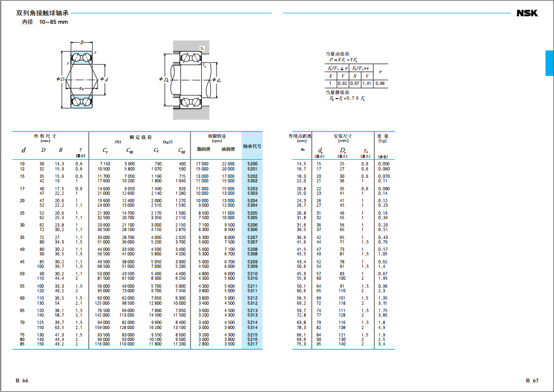Click the blue section tab on the right edge
Image resolution: width=554 pixels, height=392 pixels.
click(x=549, y=63)
